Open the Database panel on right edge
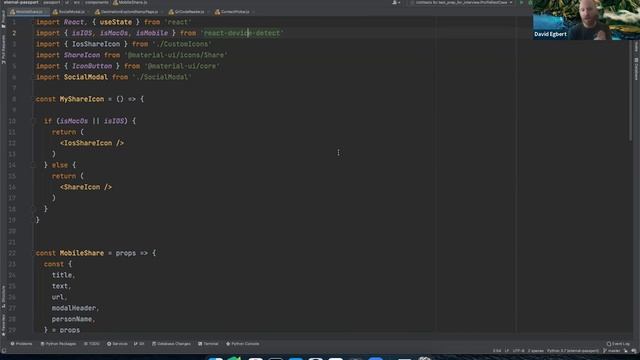640x360 pixels. click(636, 69)
